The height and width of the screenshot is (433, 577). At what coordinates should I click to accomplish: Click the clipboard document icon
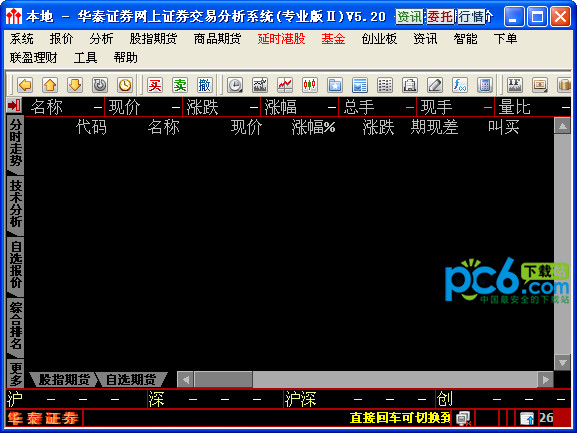410,85
